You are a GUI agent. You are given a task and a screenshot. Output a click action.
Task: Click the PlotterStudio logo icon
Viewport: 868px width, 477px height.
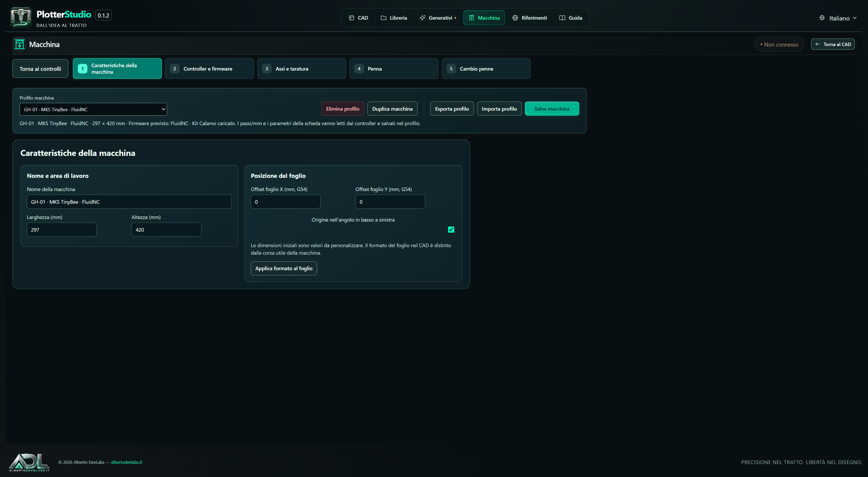(x=21, y=18)
